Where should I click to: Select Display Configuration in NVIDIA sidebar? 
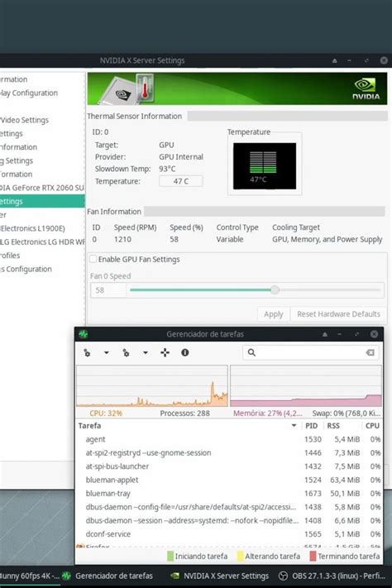point(29,93)
